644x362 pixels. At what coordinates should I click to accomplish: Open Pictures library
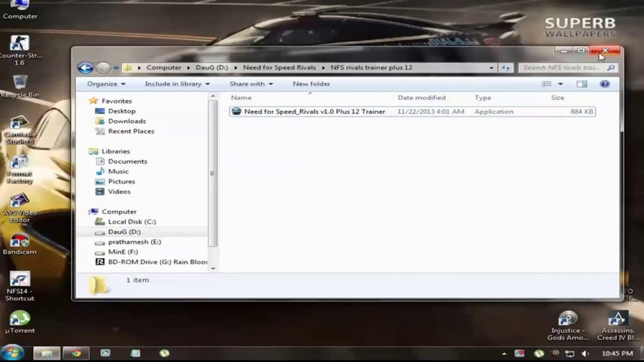click(x=121, y=181)
